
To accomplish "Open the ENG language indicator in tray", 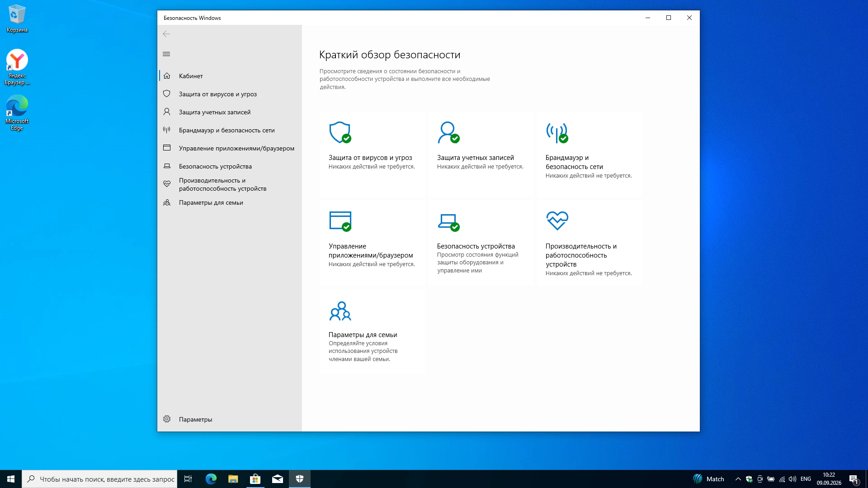I will [x=805, y=479].
